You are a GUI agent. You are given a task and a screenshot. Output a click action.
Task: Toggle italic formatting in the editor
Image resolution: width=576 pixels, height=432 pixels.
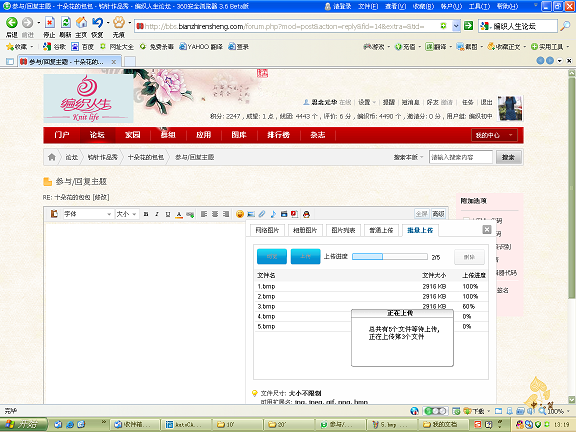tap(157, 214)
